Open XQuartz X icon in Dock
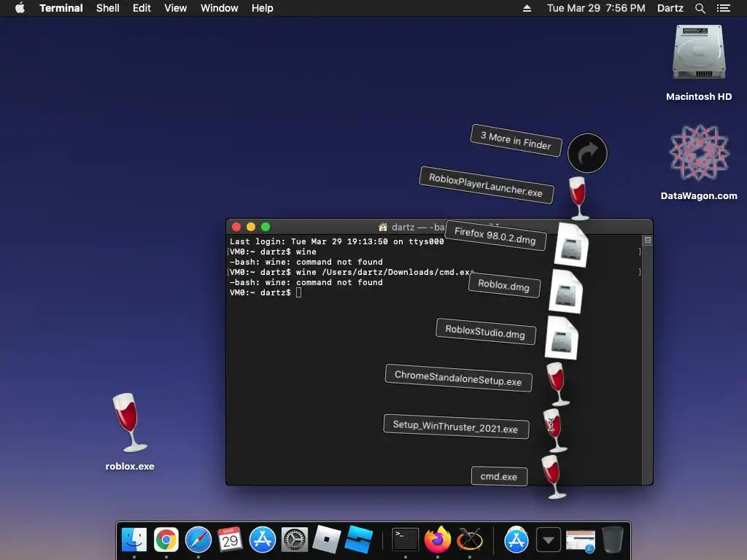The height and width of the screenshot is (560, 747). pos(470,540)
